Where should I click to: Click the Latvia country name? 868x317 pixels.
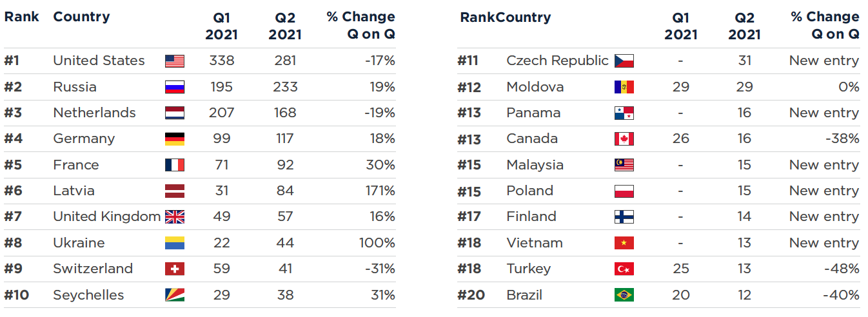click(x=74, y=191)
